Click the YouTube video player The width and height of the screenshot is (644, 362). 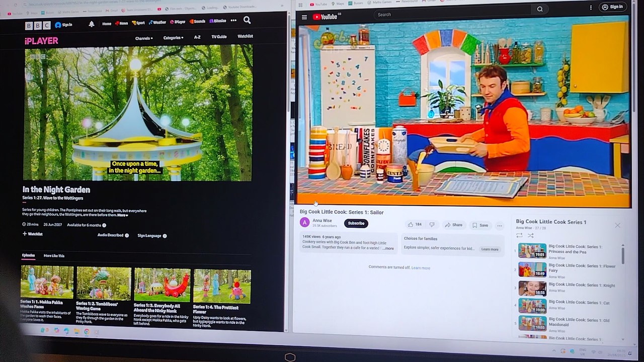(x=463, y=112)
